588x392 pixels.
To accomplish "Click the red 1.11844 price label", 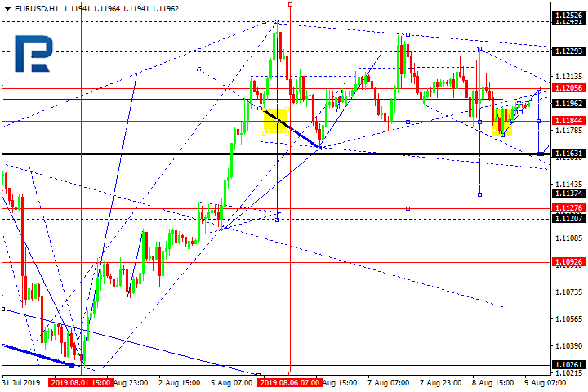I will coord(568,121).
